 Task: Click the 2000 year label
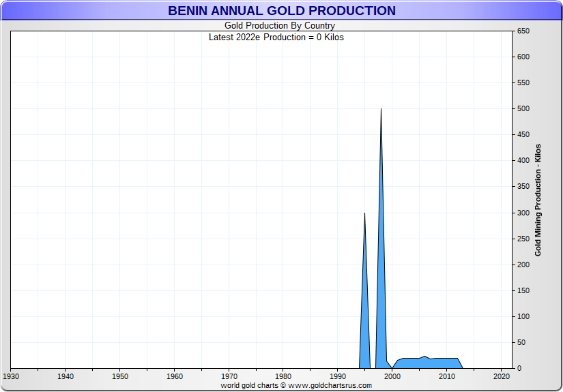coord(392,376)
